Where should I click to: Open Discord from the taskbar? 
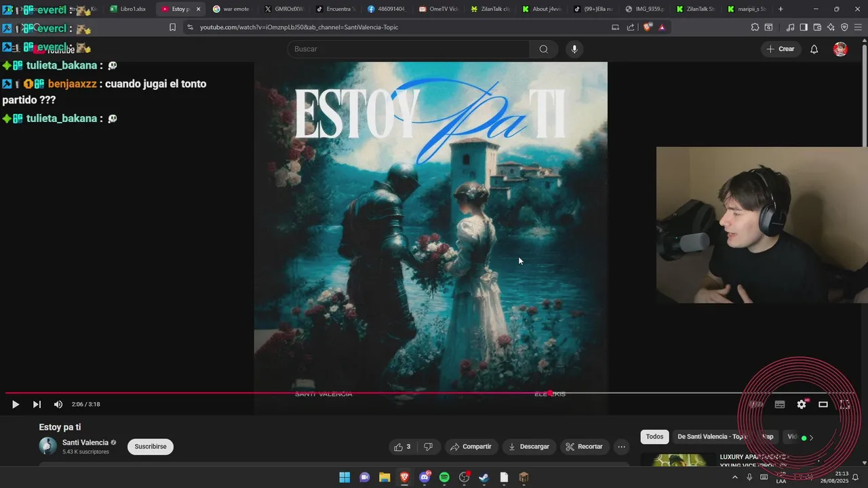425,477
